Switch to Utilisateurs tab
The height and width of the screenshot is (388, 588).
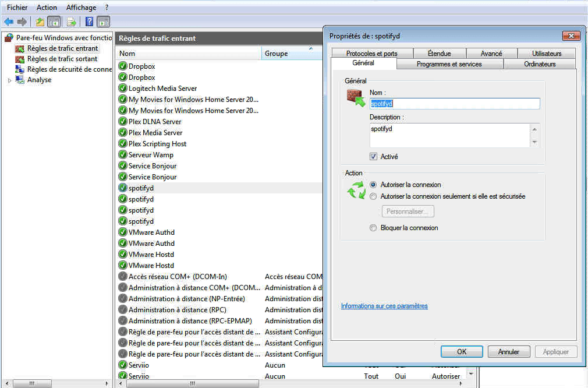(x=547, y=53)
